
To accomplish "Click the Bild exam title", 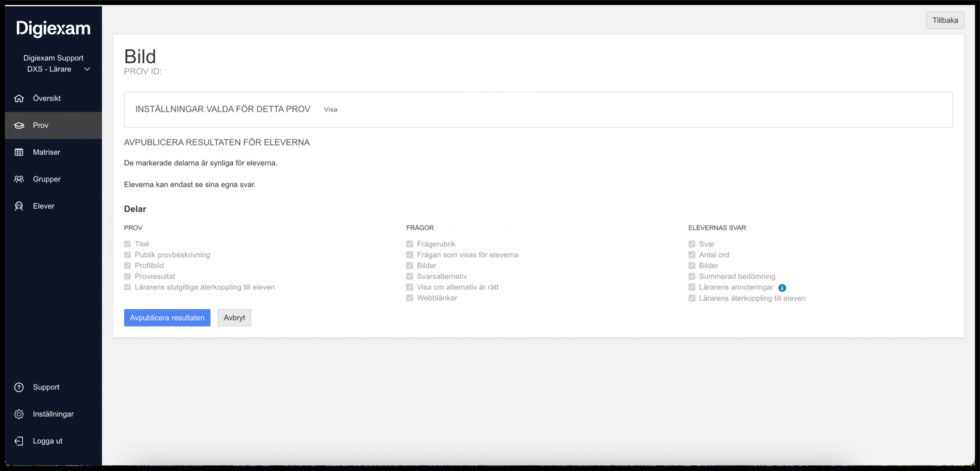I will coord(140,57).
